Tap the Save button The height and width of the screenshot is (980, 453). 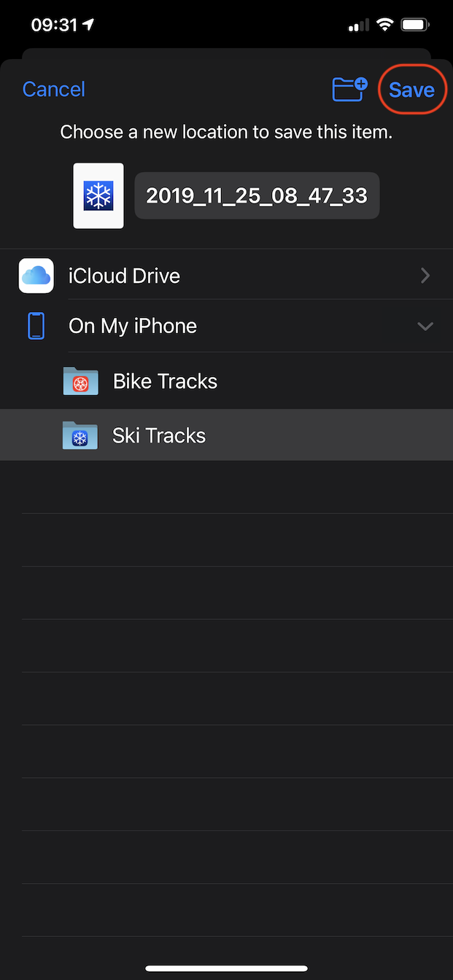pyautogui.click(x=411, y=89)
